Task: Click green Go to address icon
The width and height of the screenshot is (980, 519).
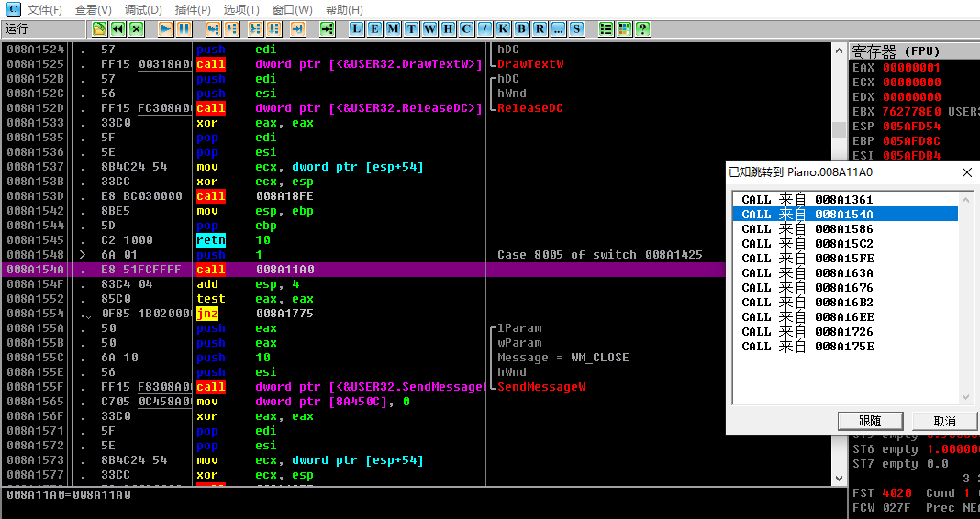Action: click(327, 28)
